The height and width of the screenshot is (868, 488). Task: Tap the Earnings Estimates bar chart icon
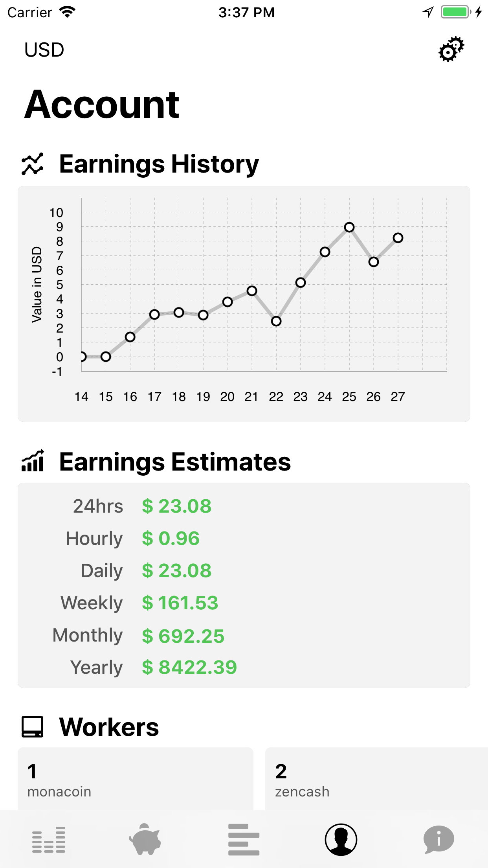tap(33, 461)
